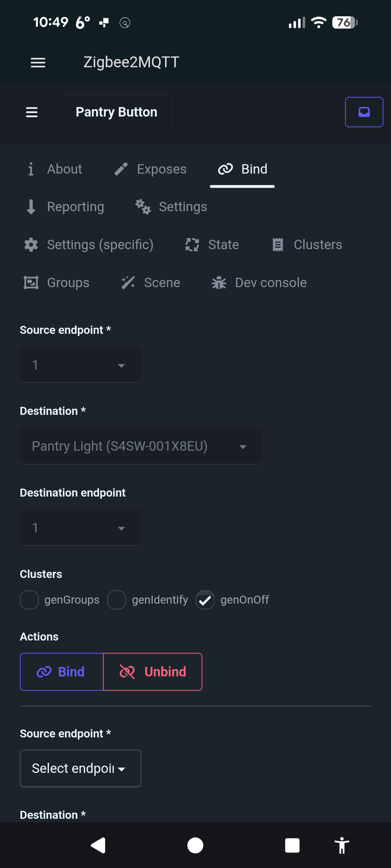This screenshot has width=391, height=868.
Task: Tap the accessibility figure icon
Action: [x=341, y=845]
